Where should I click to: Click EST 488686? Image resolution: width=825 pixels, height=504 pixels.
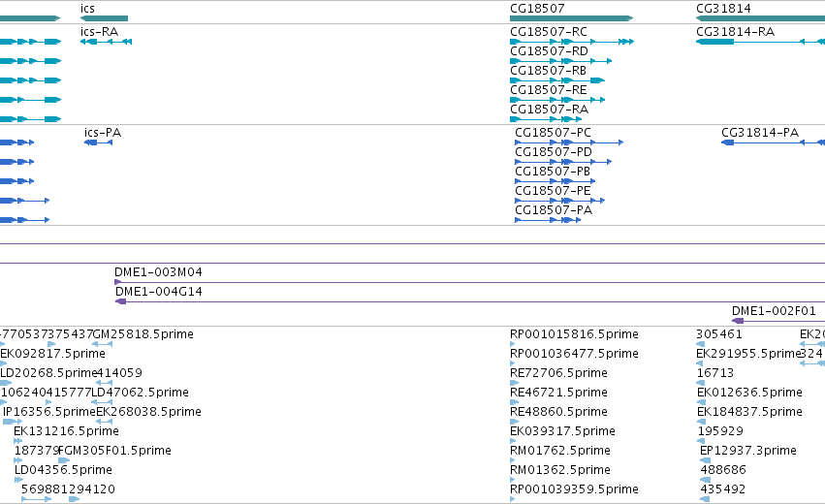pyautogui.click(x=723, y=470)
